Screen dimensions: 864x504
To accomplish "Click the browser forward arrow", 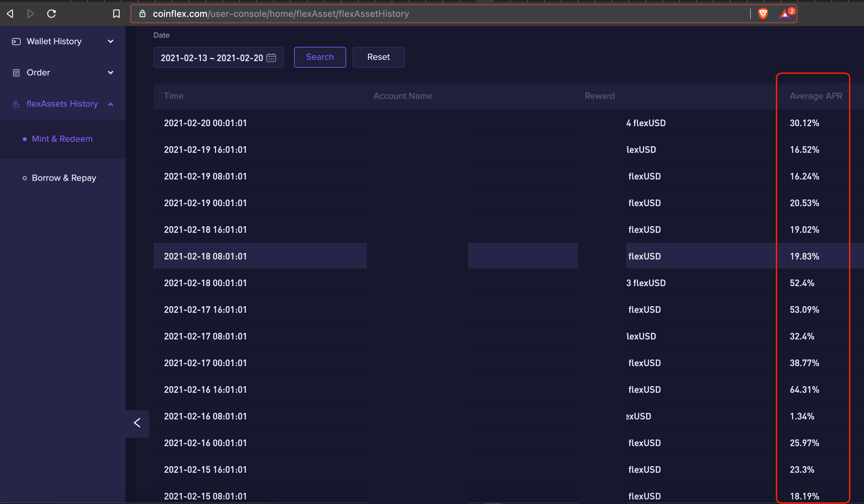I will (31, 14).
